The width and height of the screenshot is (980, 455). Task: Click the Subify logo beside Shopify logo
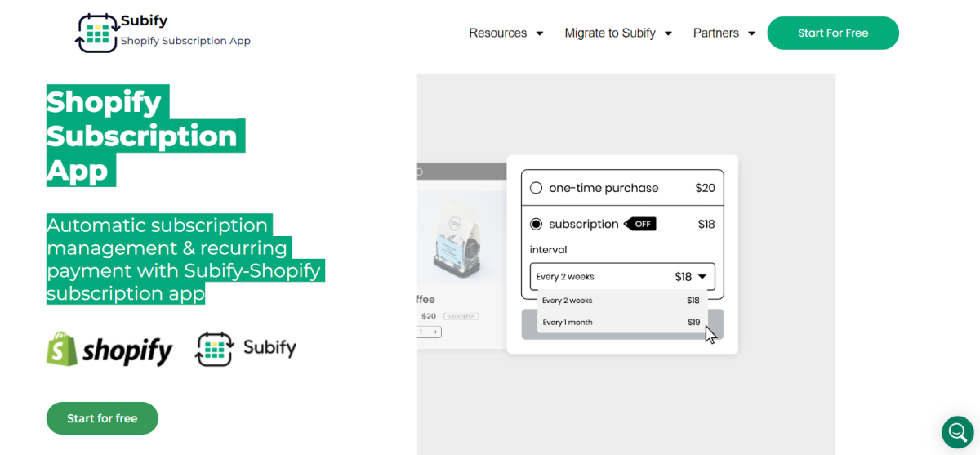(246, 348)
